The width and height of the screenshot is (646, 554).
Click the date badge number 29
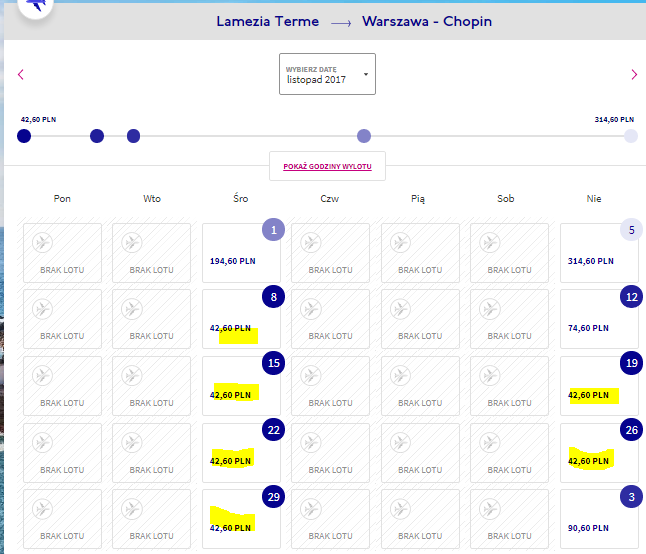[x=274, y=497]
